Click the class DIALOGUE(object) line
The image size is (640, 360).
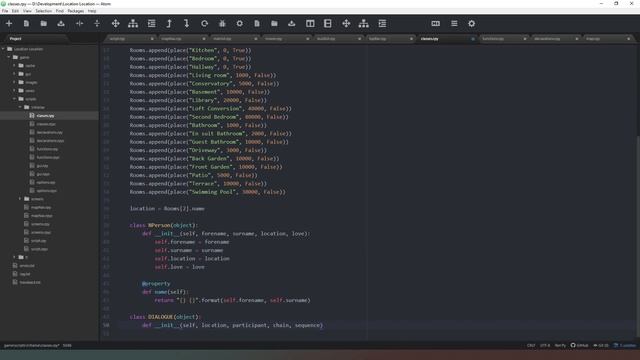(165, 317)
